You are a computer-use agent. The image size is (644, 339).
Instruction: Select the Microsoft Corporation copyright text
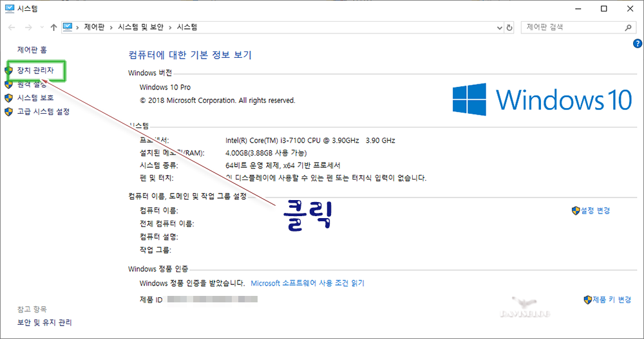pyautogui.click(x=217, y=100)
